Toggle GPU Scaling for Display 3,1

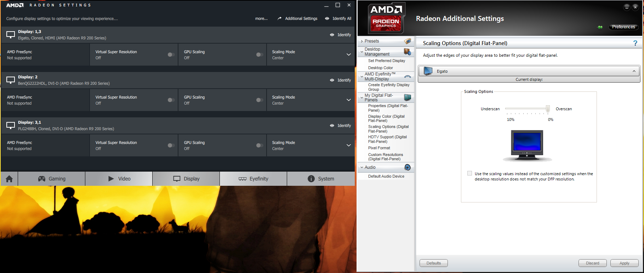tap(260, 145)
